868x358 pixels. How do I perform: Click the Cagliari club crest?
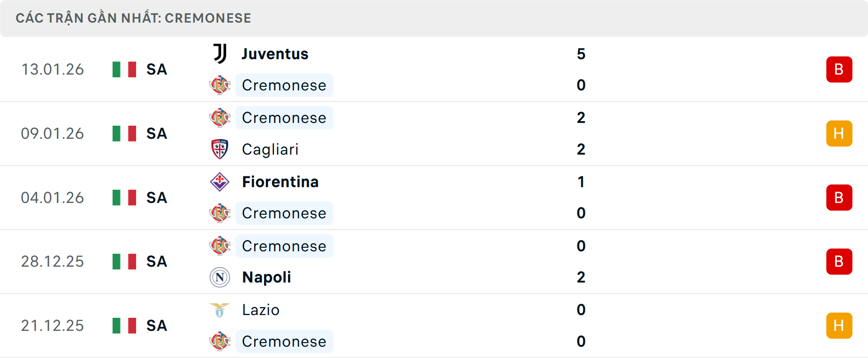click(220, 149)
